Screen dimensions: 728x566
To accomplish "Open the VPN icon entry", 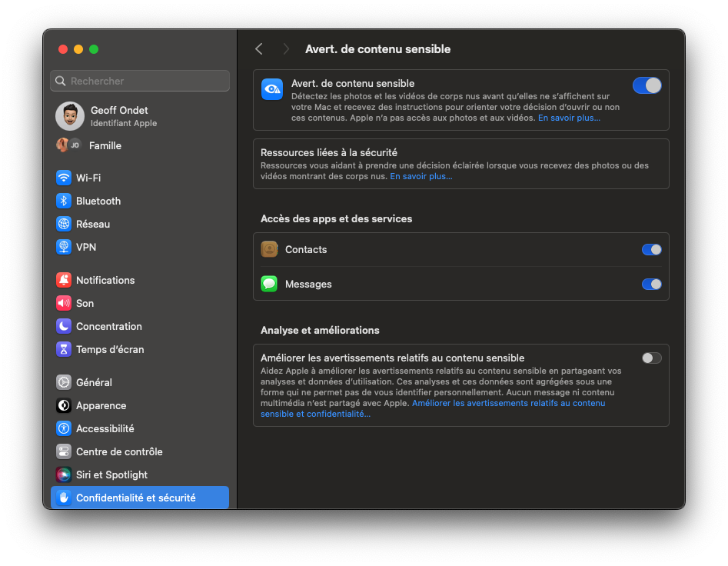I will coord(64,247).
